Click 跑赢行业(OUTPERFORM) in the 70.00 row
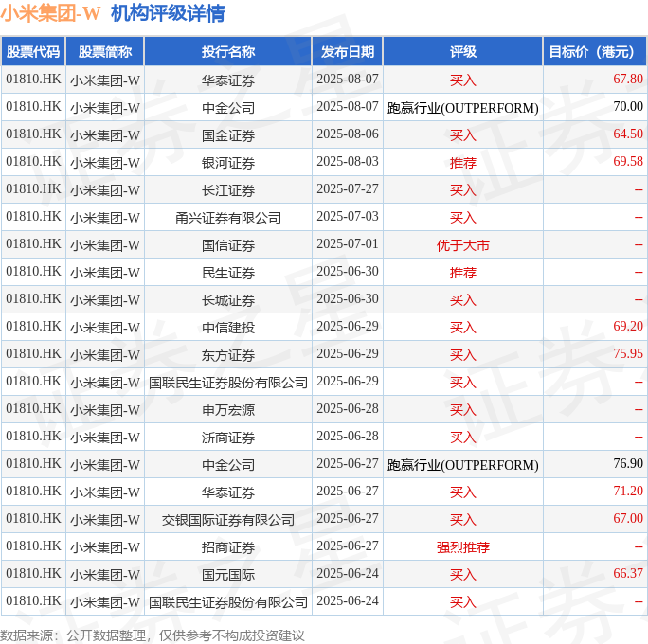 click(463, 108)
